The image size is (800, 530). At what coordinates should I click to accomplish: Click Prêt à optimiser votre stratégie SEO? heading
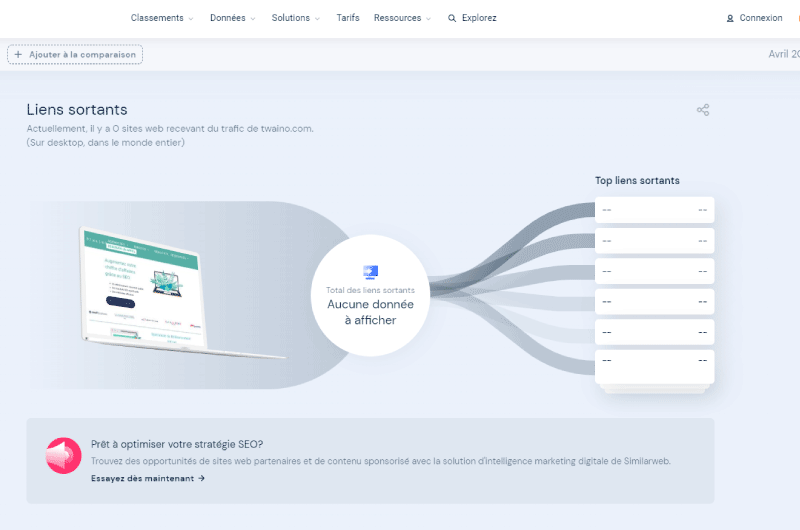click(x=177, y=444)
